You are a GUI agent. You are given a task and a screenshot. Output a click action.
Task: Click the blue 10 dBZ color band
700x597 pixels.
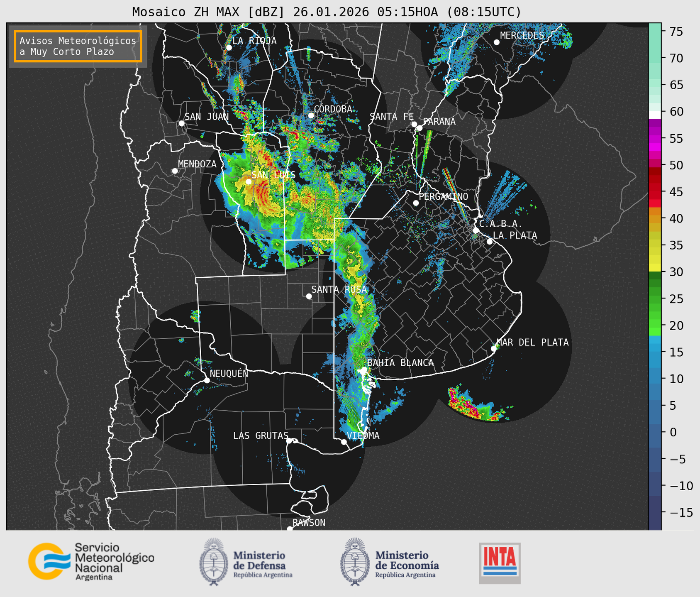tap(655, 379)
